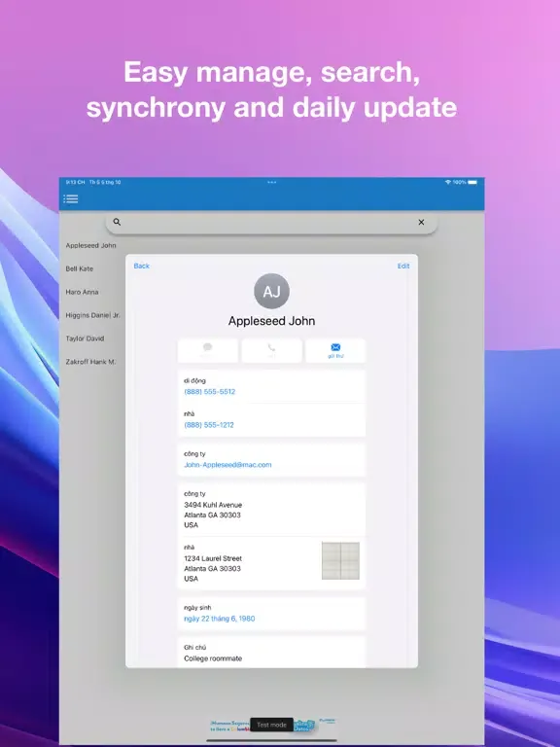The image size is (560, 747).
Task: Tap the battery status icon
Action: click(x=472, y=182)
